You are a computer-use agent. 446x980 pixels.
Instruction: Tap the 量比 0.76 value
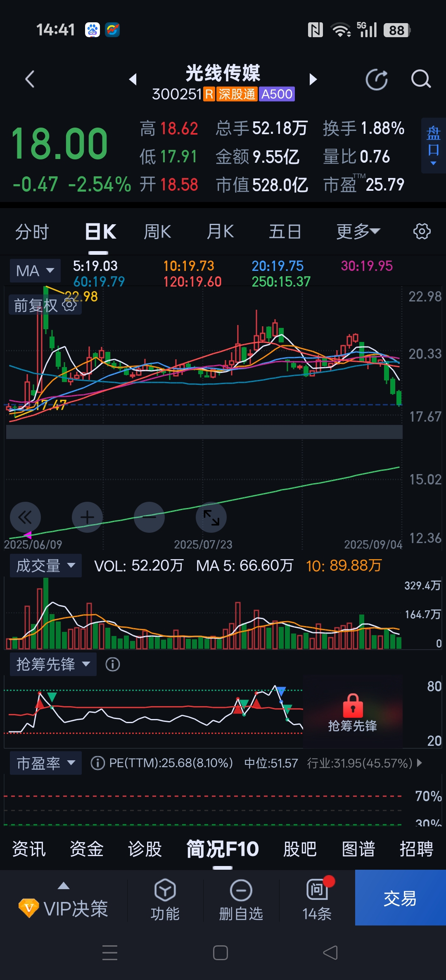(x=356, y=157)
